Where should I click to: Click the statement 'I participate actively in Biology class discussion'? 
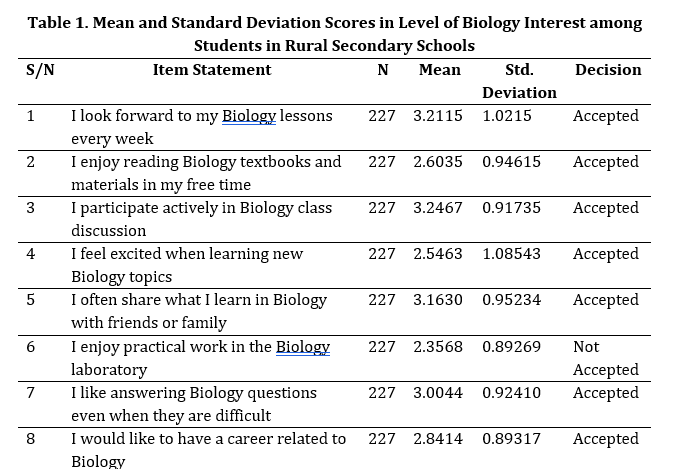[x=201, y=219]
